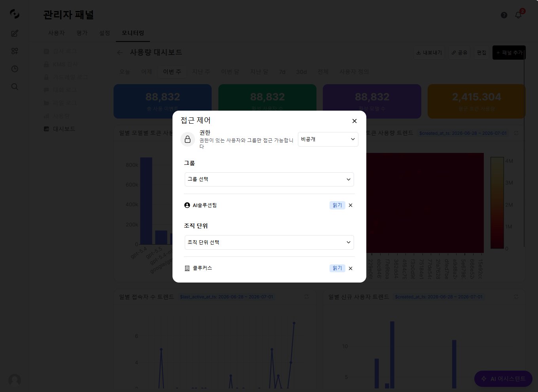Viewport: 538px width, 392px height.
Task: Open 대화 로그 in side menu
Action: tap(60, 90)
